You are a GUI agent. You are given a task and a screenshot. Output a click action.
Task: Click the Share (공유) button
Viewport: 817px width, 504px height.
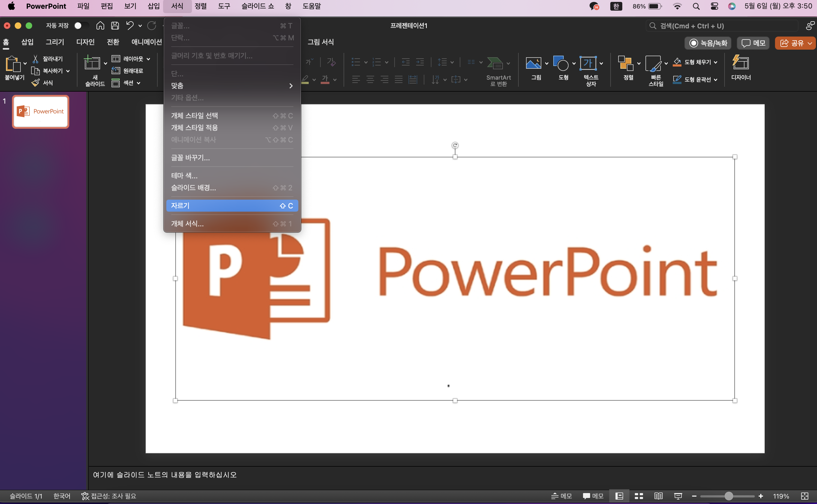pyautogui.click(x=795, y=43)
